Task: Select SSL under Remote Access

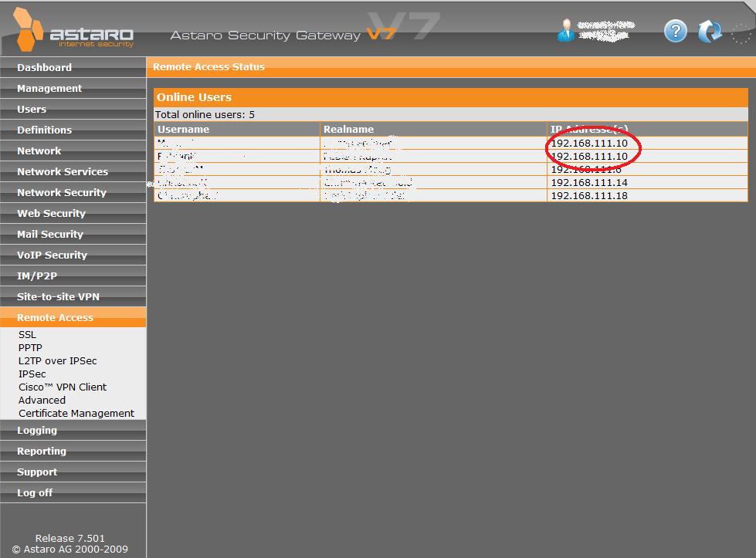Action: pyautogui.click(x=27, y=334)
